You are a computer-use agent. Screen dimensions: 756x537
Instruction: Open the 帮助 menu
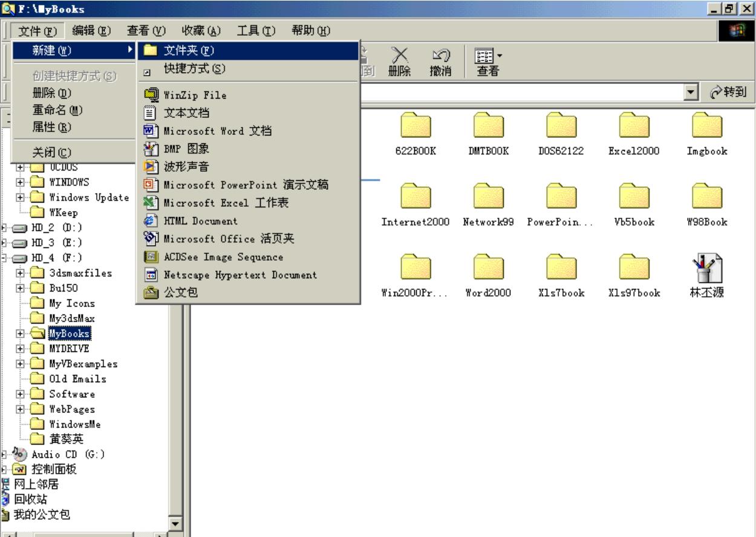click(310, 30)
